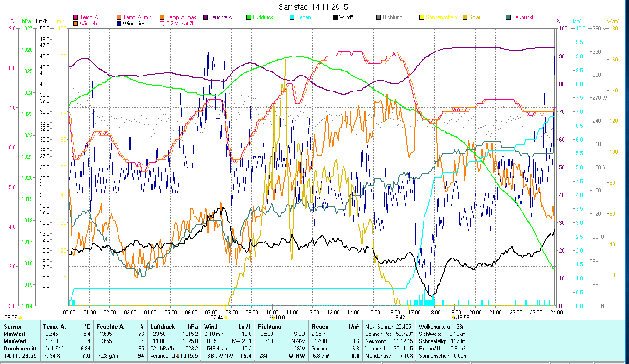
Task: Click the Regen/1h 0.8l/m² entry
Action: pos(442,348)
